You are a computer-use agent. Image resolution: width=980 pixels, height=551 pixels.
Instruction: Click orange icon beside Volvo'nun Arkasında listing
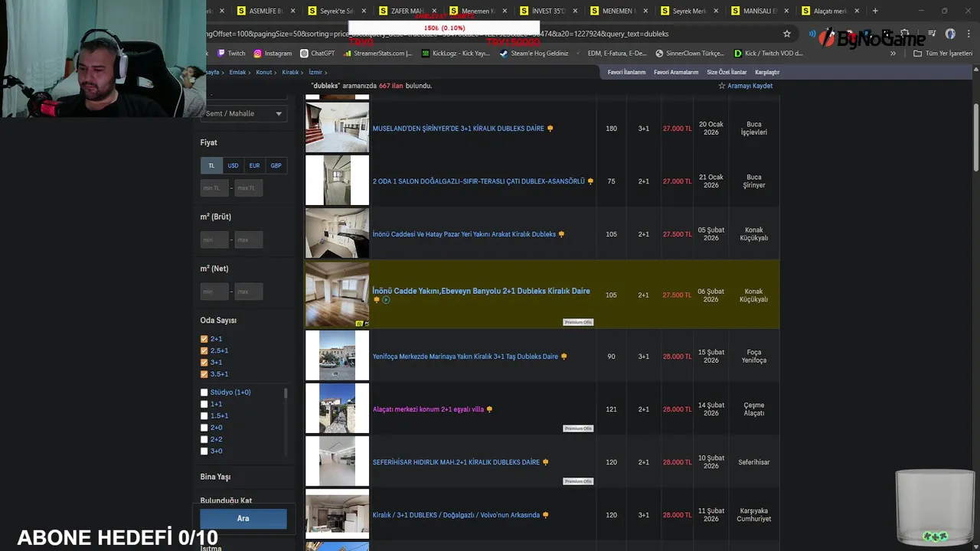[545, 515]
